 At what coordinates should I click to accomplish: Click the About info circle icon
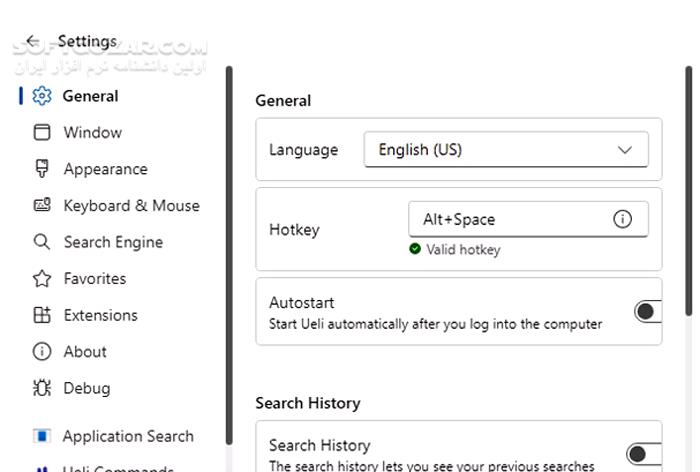point(42,352)
